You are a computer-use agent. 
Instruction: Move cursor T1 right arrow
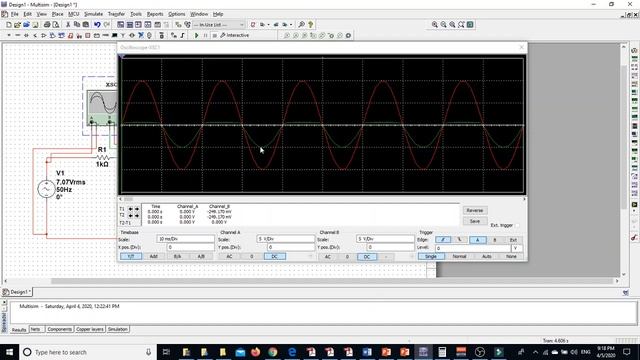pyautogui.click(x=137, y=209)
